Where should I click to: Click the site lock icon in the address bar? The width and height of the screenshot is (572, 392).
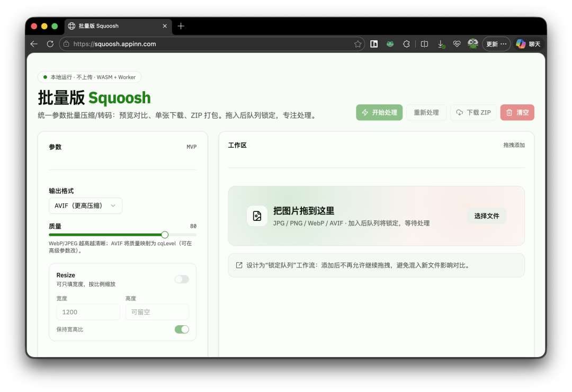click(x=66, y=44)
